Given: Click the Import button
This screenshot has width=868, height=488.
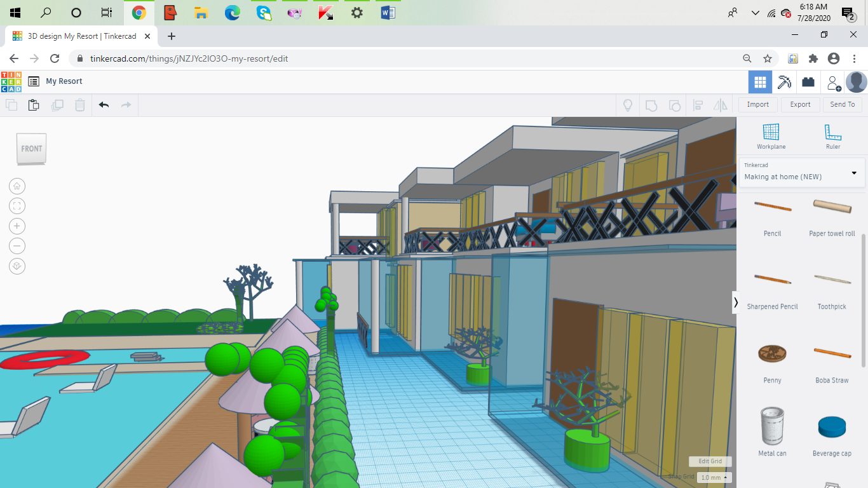Looking at the screenshot, I should [x=758, y=105].
